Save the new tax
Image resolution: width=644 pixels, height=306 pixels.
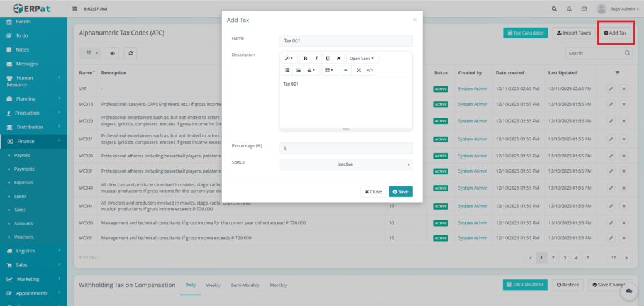click(401, 191)
